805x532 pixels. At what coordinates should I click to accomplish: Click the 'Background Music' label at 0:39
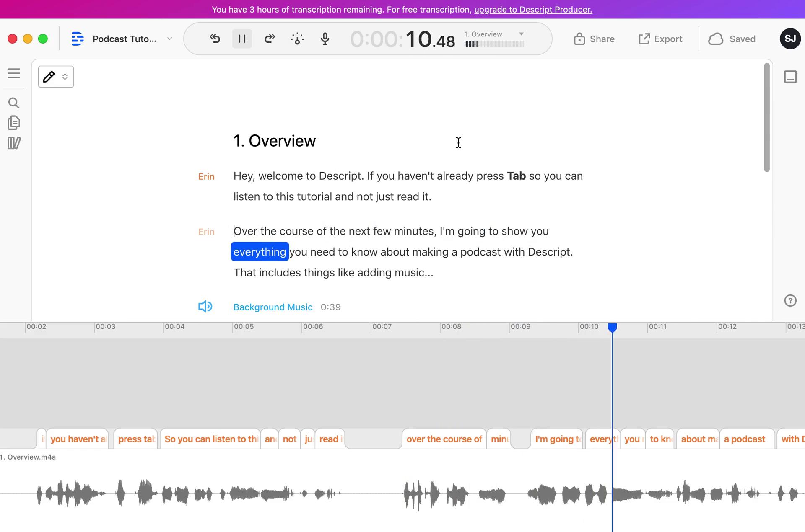point(273,307)
